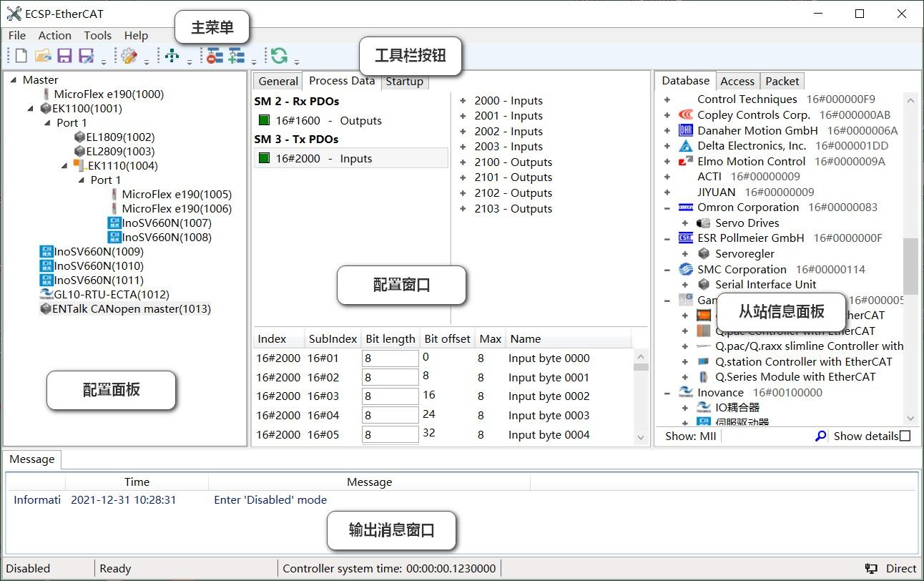This screenshot has height=581, width=924.
Task: Select the Message tab
Action: (32, 459)
